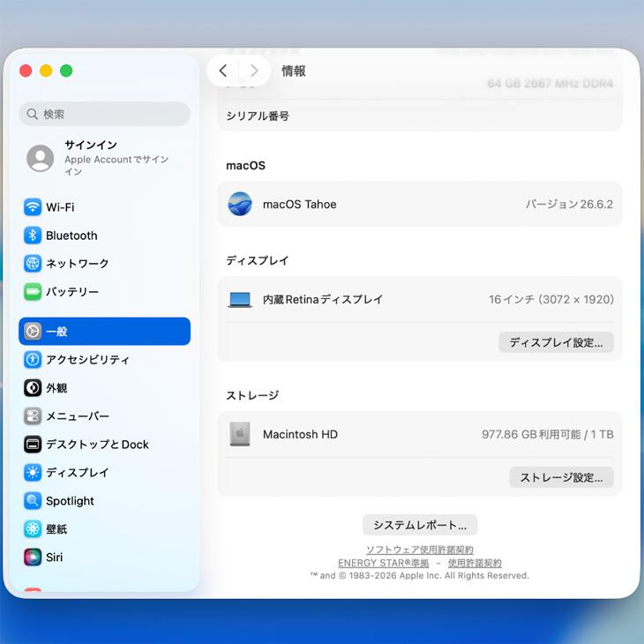Close the window with red button

point(26,71)
